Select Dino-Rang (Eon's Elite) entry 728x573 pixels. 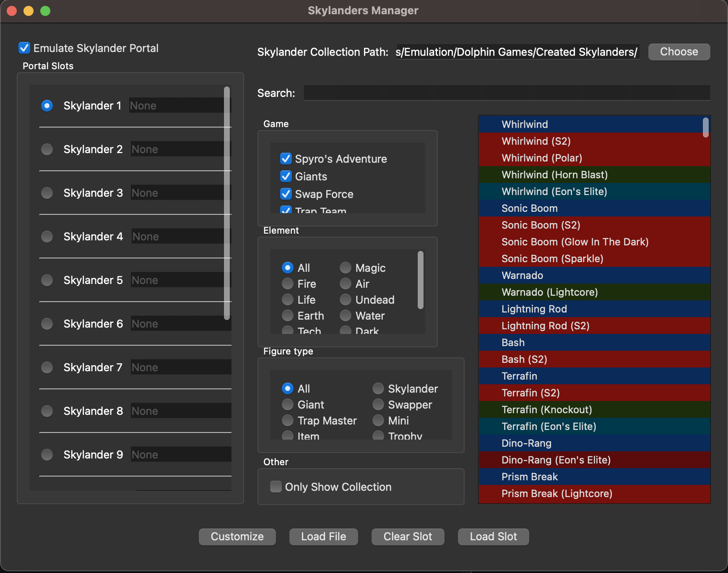(594, 460)
